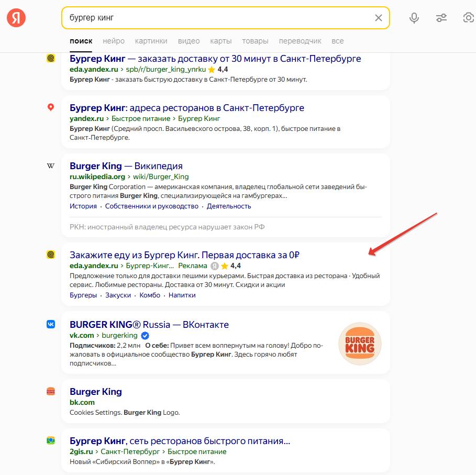This screenshot has height=475, width=476.
Task: Open Бургер Кинг заказать доставку result title
Action: click(x=215, y=59)
